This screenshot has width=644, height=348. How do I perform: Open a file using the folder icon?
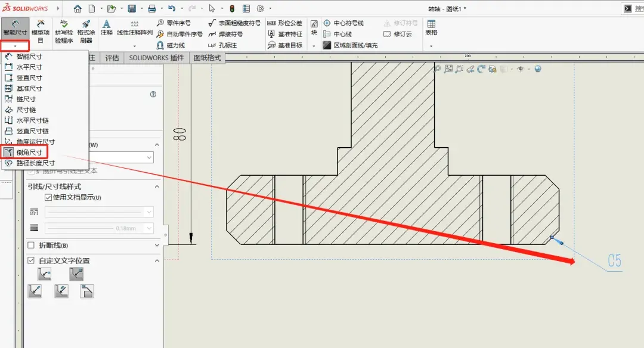tap(112, 8)
